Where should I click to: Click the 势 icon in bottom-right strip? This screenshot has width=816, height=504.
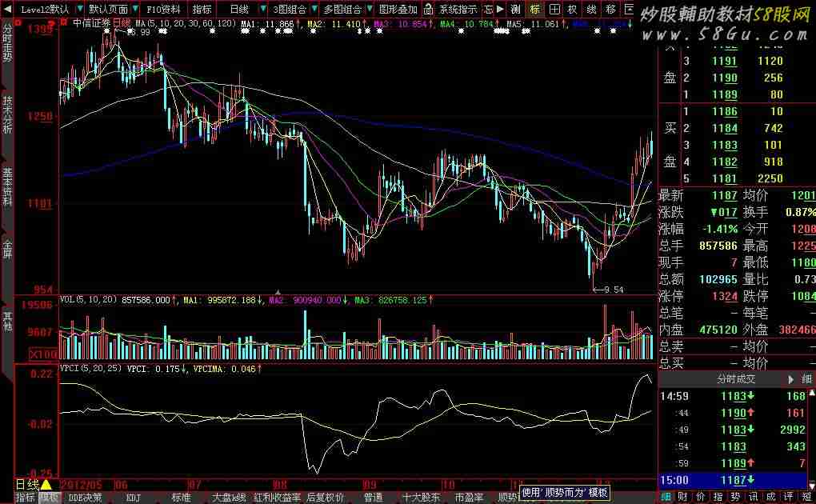(x=735, y=498)
